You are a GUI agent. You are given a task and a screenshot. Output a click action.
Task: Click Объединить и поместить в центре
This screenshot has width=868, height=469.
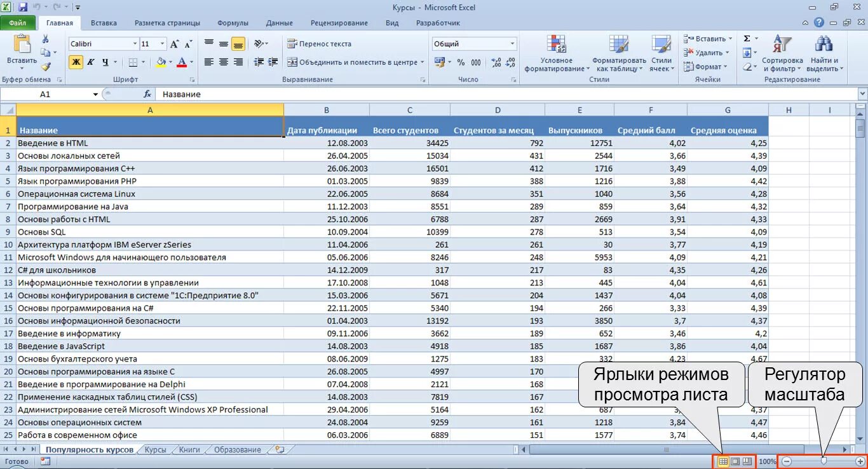point(355,62)
